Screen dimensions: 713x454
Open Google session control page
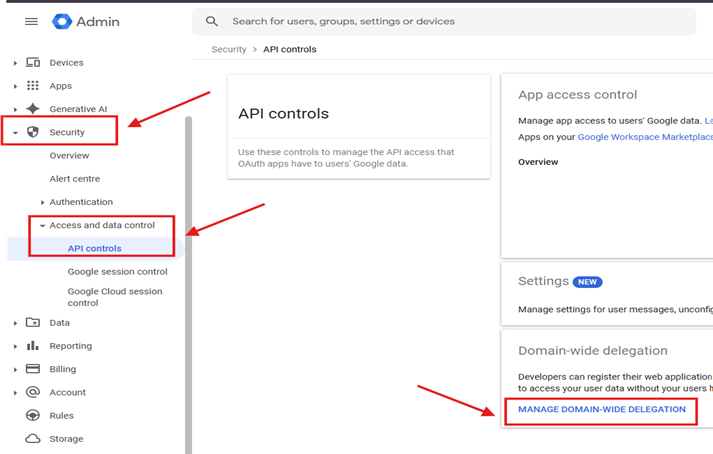[117, 271]
